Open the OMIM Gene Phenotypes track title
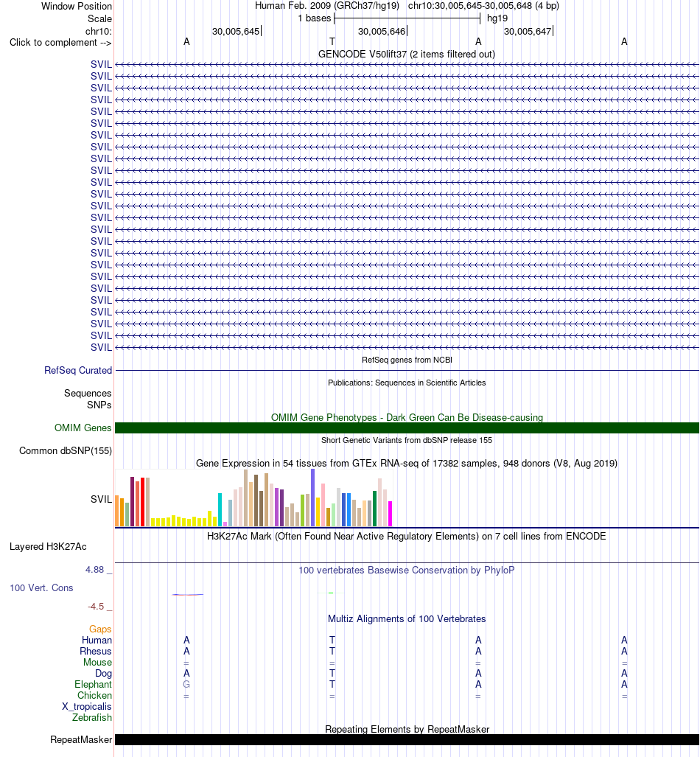 pyautogui.click(x=407, y=418)
